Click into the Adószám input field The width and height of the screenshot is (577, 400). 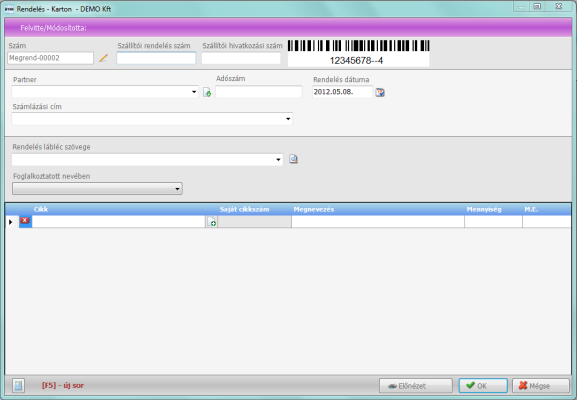tap(259, 92)
